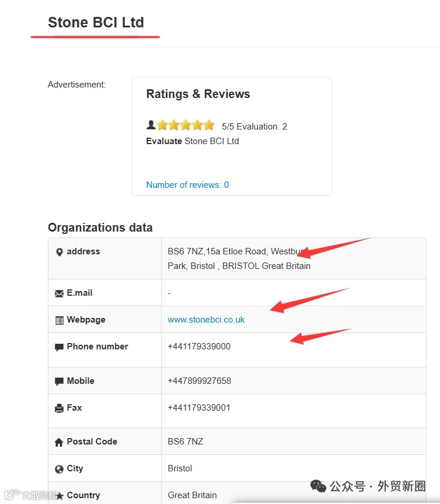Open the Number of reviews: 0 link

[x=187, y=185]
